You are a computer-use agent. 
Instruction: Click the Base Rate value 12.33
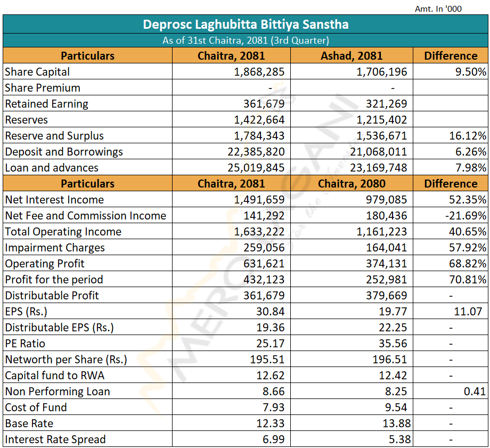coord(270,423)
